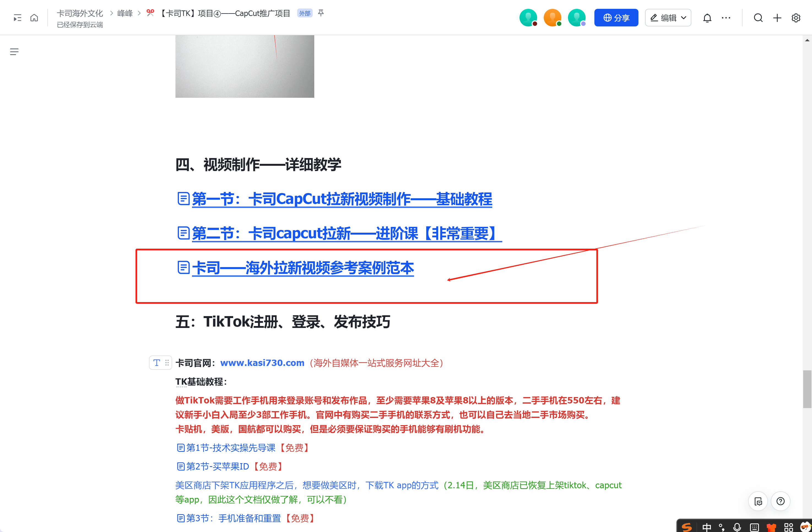Open settings gear in top bar

[x=796, y=18]
